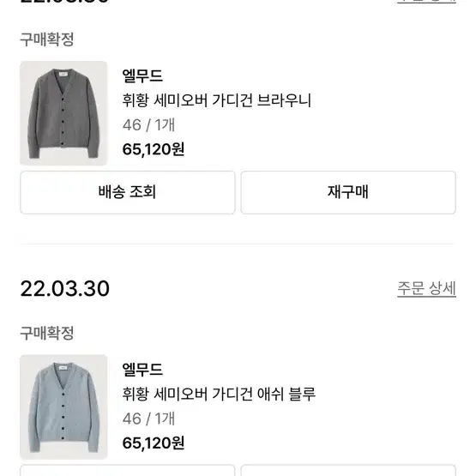Click the 65,120원 price of the 브라우니 cardigan
The width and height of the screenshot is (476, 476).
154,149
